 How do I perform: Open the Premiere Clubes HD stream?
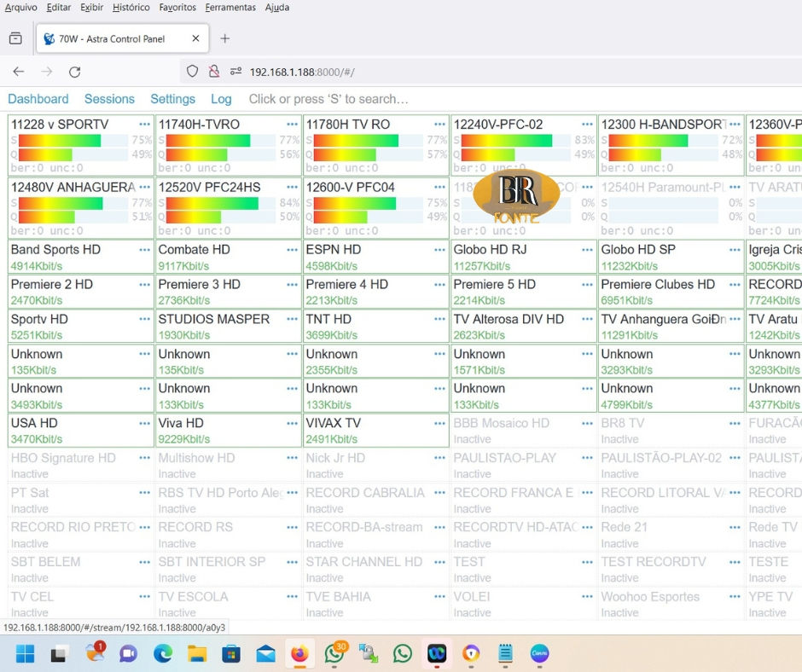[671, 292]
